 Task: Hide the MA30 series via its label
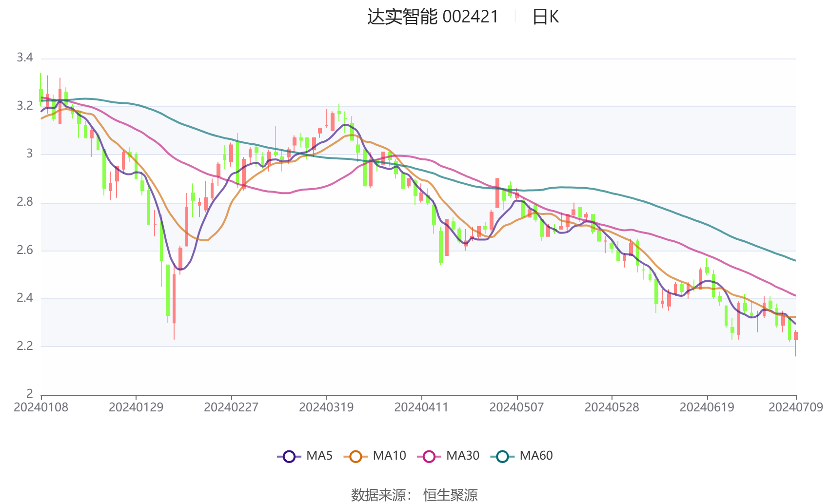tap(463, 456)
